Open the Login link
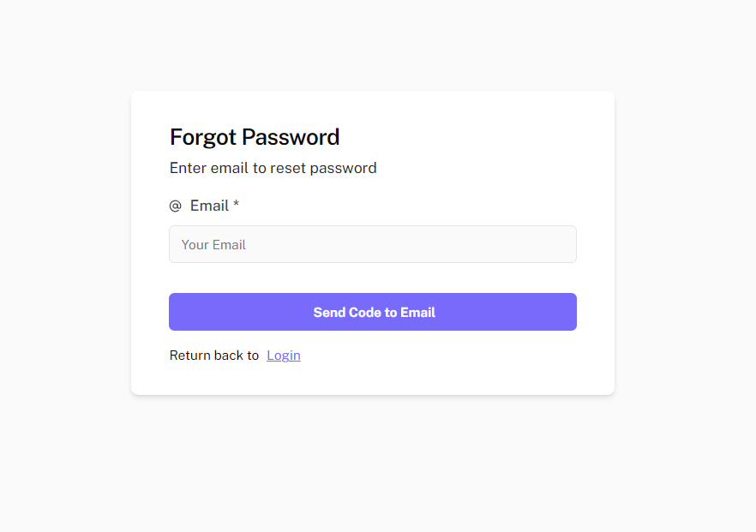The image size is (756, 532). [x=284, y=356]
